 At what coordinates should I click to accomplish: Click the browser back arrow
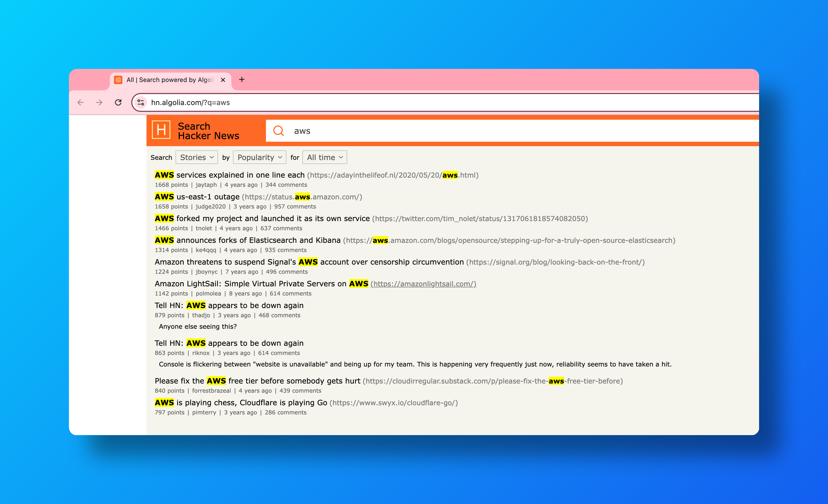[x=80, y=102]
